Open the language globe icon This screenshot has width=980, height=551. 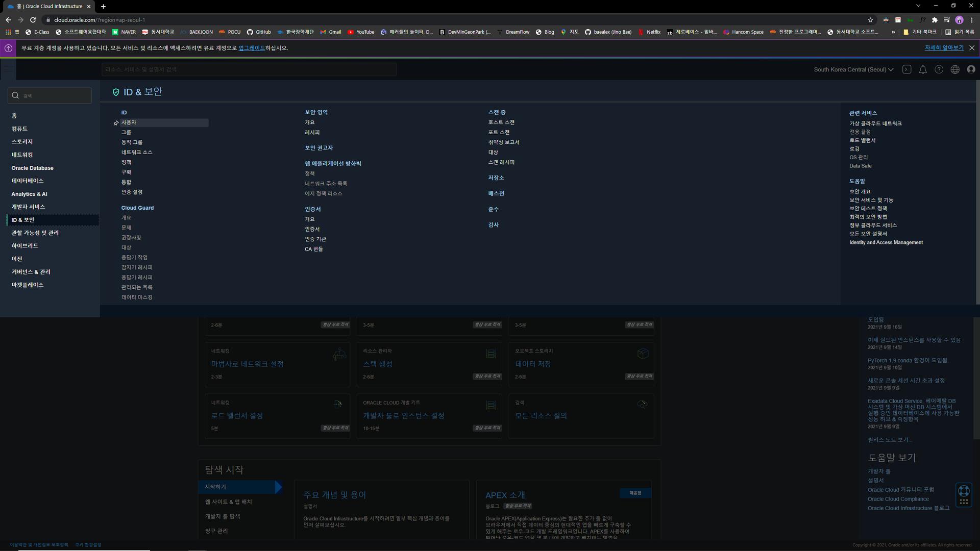955,69
